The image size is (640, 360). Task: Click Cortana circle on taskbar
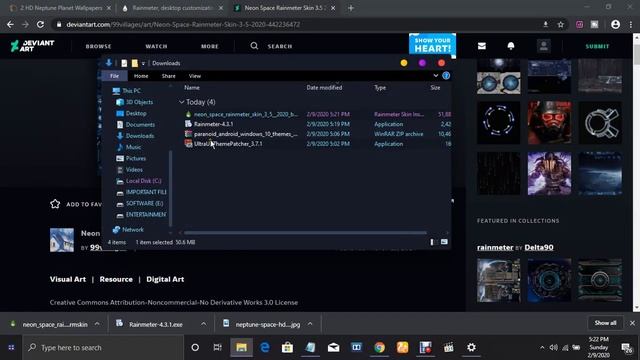[x=195, y=347]
